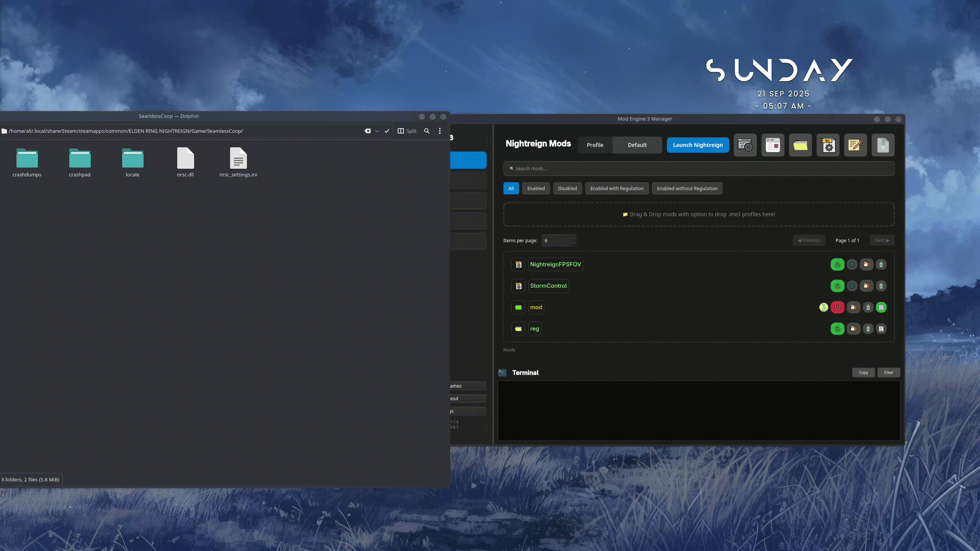Click the notepad with pencil toolbar icon
Screen dimensions: 980x551
point(855,145)
